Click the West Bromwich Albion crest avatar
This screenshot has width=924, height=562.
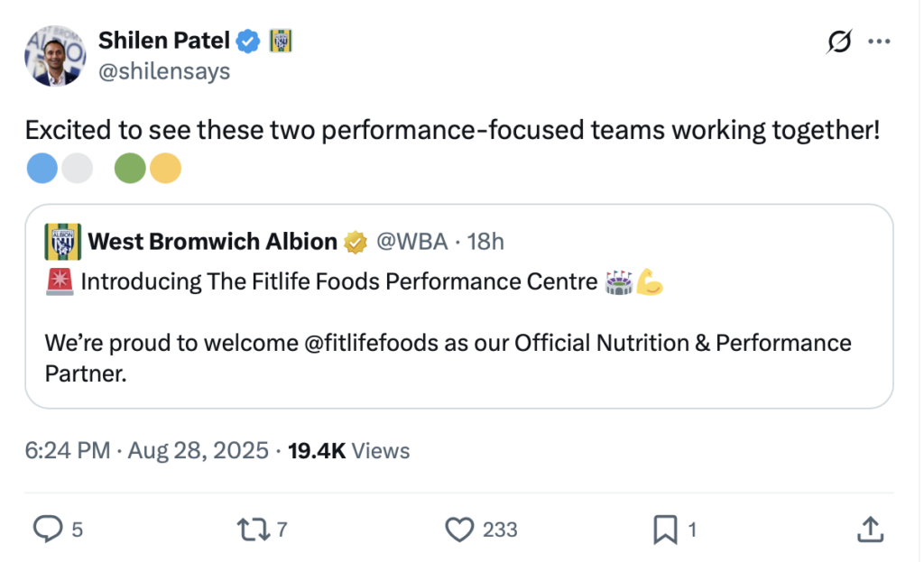(63, 242)
